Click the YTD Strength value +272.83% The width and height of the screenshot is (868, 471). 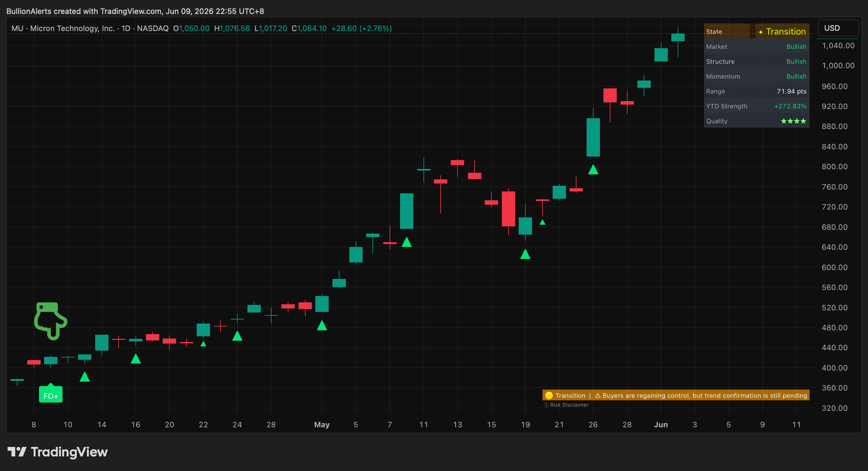[x=790, y=106]
